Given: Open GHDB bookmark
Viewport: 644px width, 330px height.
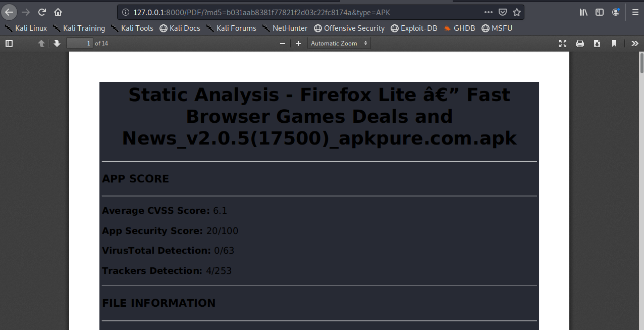Looking at the screenshot, I should pyautogui.click(x=459, y=28).
